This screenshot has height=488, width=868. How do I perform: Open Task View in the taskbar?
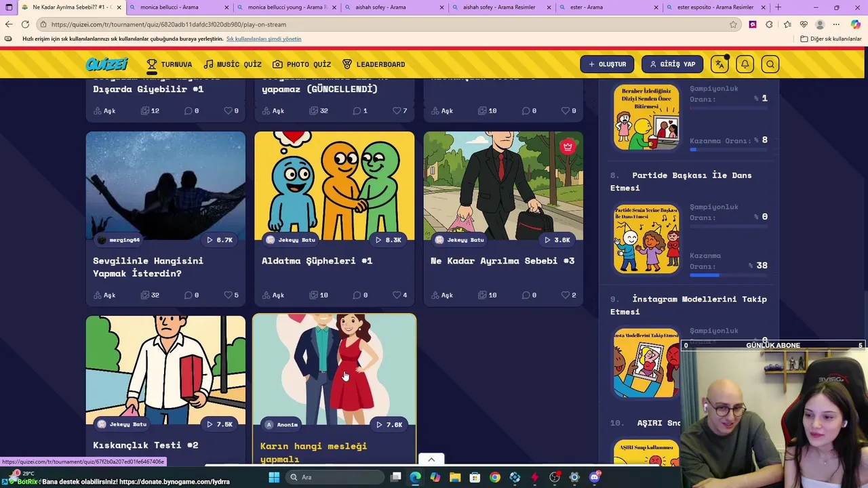(396, 477)
